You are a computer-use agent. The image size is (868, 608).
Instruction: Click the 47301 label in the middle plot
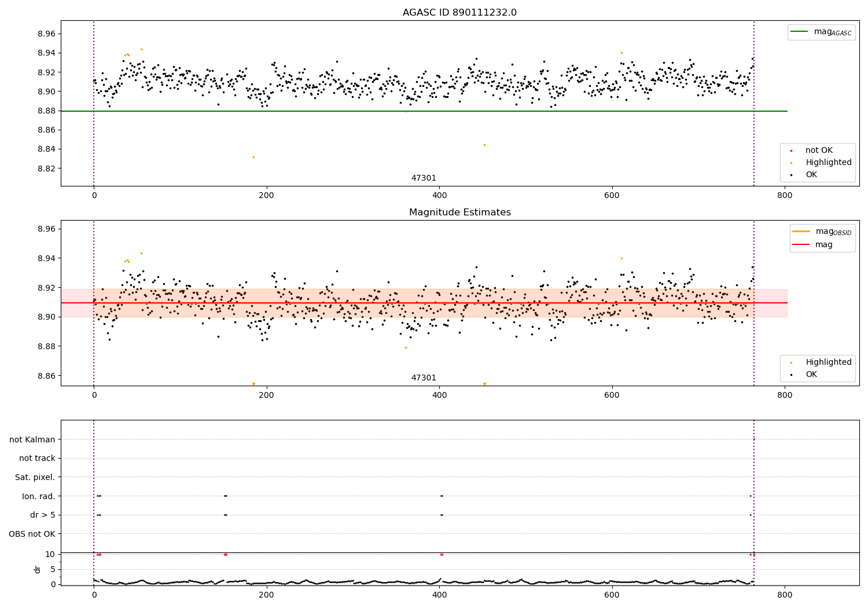(x=424, y=378)
